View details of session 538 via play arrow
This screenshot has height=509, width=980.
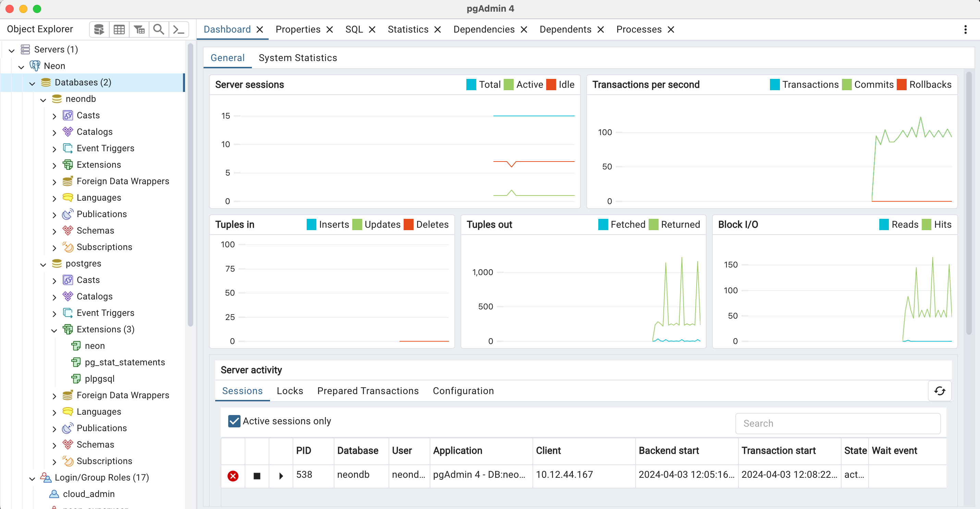tap(281, 476)
